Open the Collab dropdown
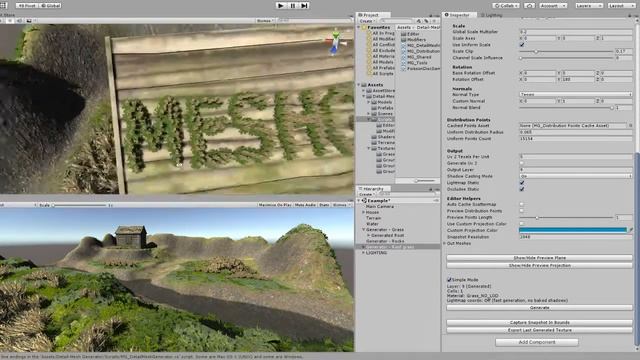The height and width of the screenshot is (360, 640). click(506, 6)
